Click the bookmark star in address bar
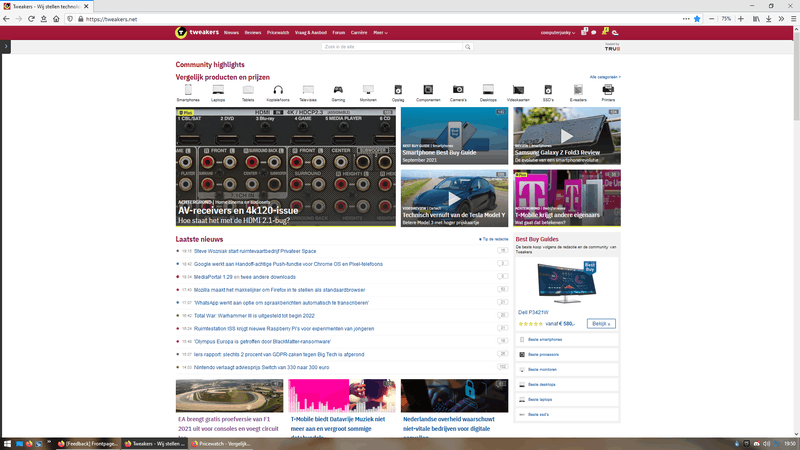 pyautogui.click(x=697, y=19)
